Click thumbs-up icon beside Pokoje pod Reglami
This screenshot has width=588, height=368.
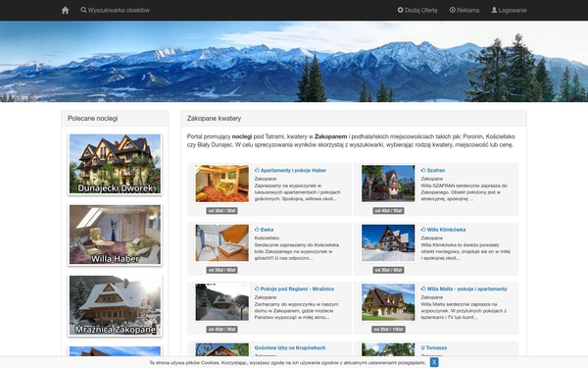[x=257, y=289]
